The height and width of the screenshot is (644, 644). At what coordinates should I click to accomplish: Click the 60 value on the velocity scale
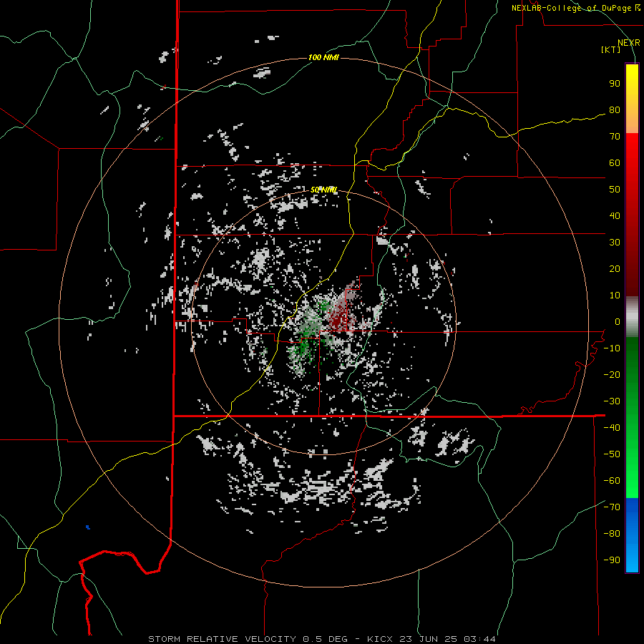point(615,162)
